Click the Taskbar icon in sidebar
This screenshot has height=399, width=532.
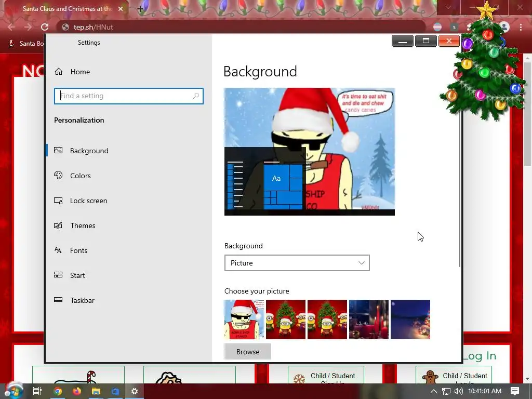(x=58, y=300)
